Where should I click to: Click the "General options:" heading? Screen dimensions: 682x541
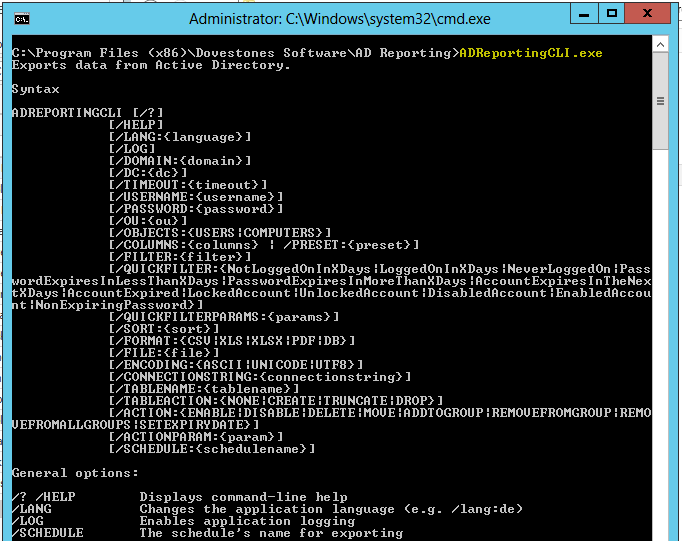76,473
